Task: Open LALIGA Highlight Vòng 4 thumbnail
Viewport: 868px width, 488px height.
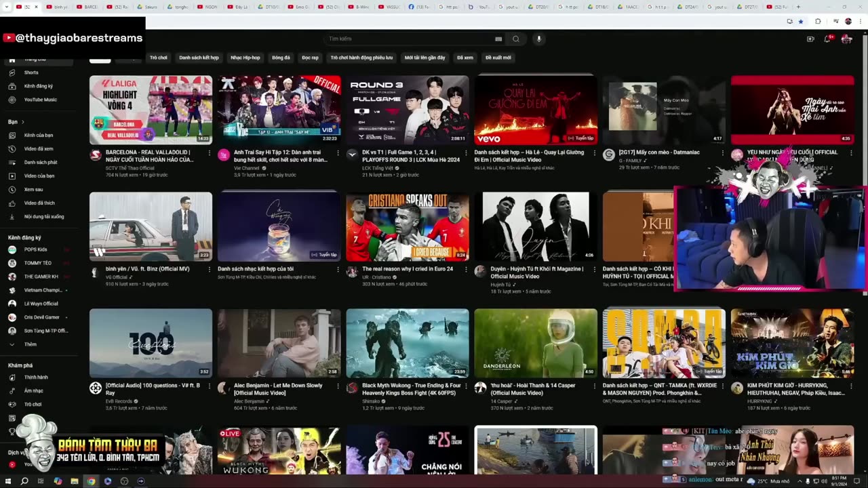Action: tap(151, 110)
